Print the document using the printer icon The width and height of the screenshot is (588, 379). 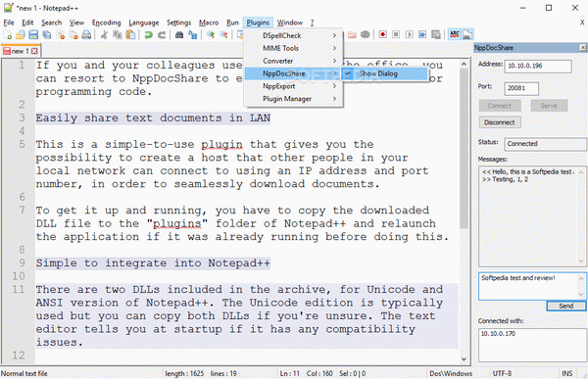pos(86,35)
